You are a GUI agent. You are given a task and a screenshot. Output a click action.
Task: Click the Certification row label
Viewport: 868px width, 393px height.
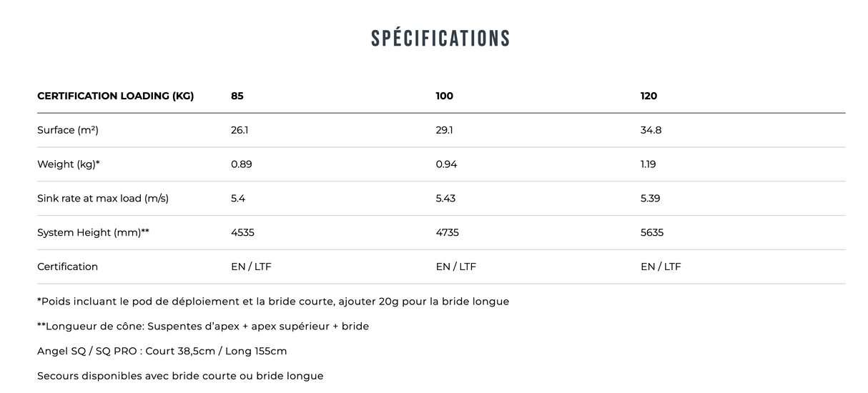(67, 267)
